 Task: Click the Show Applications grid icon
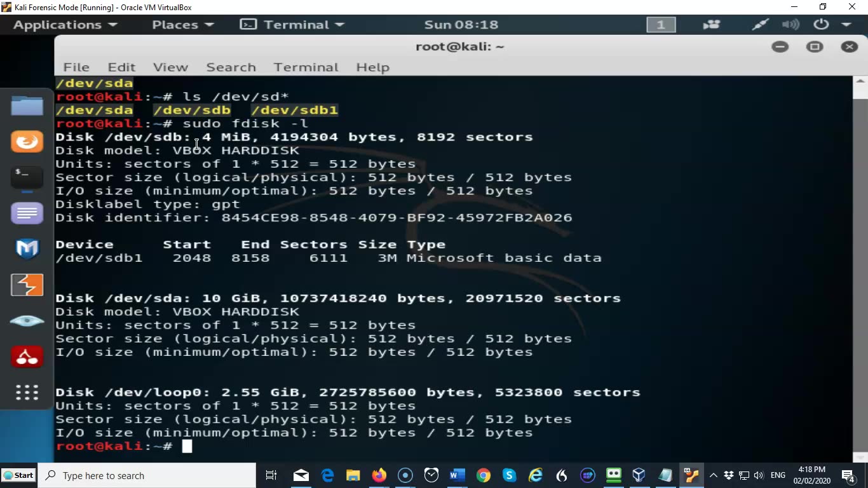click(27, 392)
